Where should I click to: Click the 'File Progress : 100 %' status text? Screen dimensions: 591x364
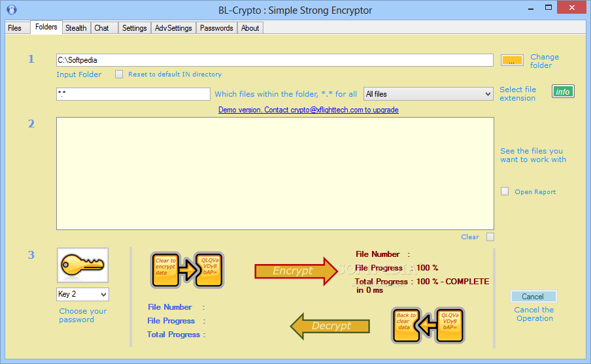[397, 268]
